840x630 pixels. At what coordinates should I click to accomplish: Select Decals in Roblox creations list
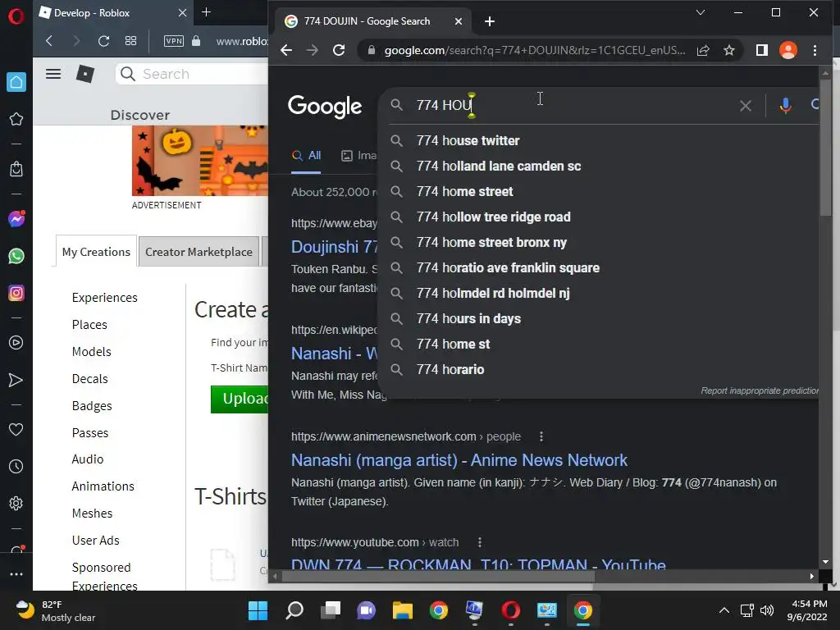[89, 379]
